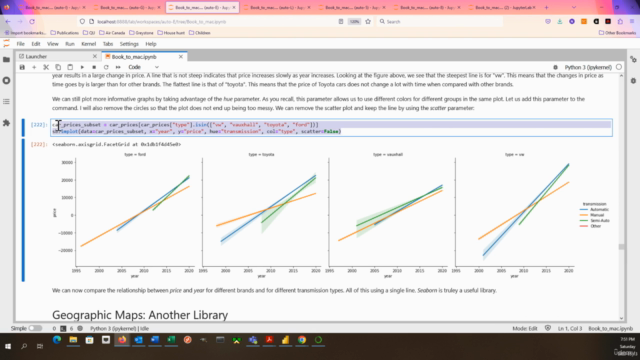Viewport: 640px width, 360px height.
Task: Click the kernel status circle indicator
Action: 619,67
